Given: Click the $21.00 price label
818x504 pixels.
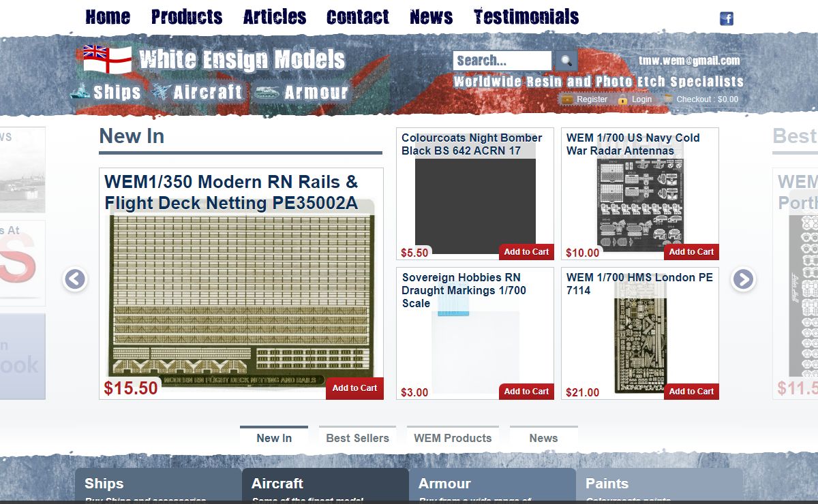Looking at the screenshot, I should (583, 393).
